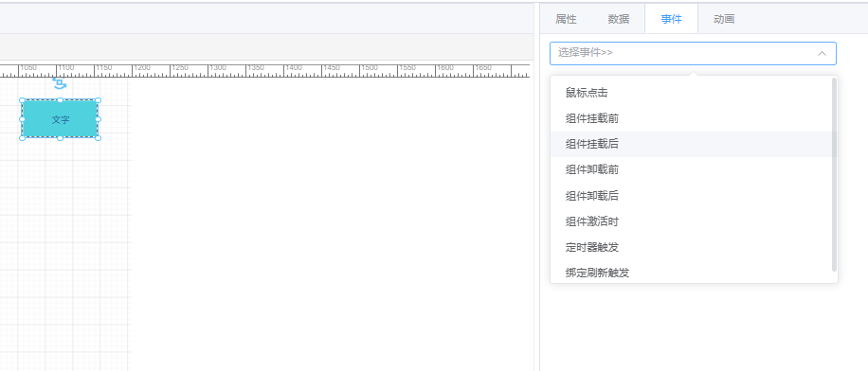The width and height of the screenshot is (868, 371).
Task: Choose the 鼠标点击 event option
Action: click(x=692, y=93)
